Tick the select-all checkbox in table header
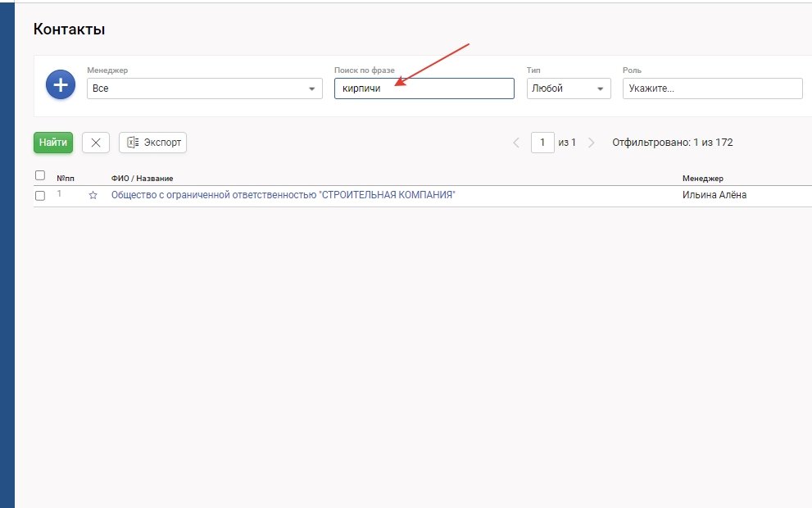The width and height of the screenshot is (812, 508). coord(40,175)
